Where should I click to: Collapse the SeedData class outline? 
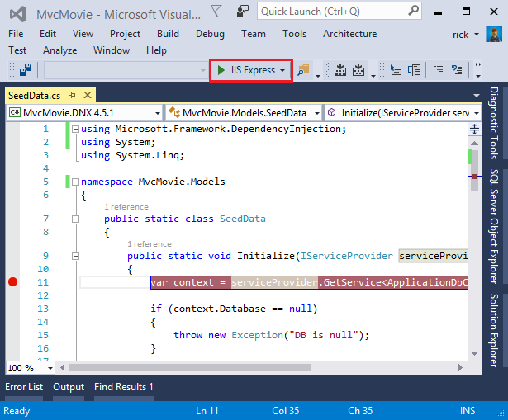[x=75, y=219]
